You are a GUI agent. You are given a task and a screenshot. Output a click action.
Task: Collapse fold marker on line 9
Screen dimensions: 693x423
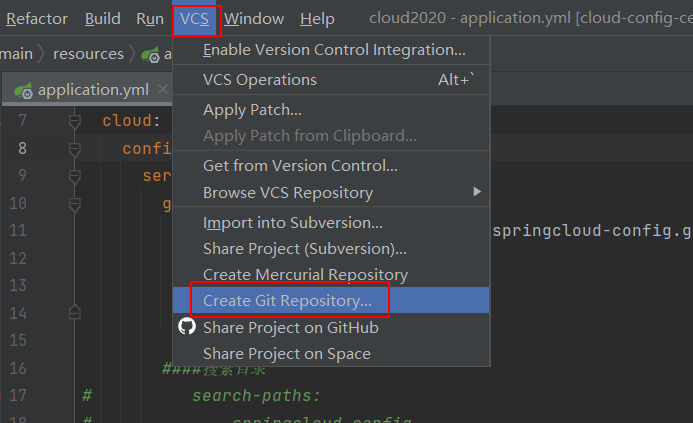75,176
